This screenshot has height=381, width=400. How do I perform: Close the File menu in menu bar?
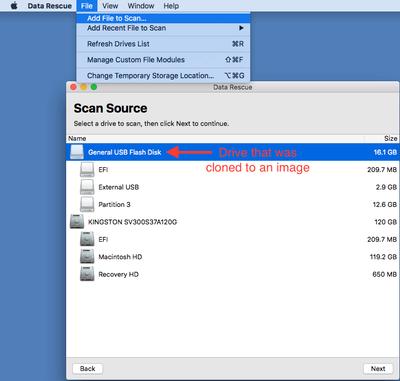click(87, 6)
